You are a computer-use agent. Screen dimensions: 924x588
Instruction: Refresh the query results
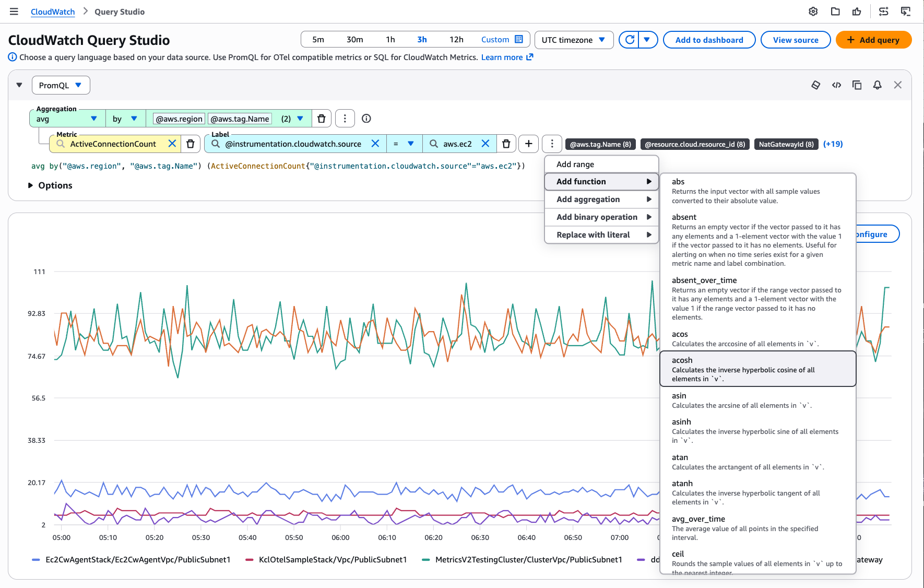[630, 40]
